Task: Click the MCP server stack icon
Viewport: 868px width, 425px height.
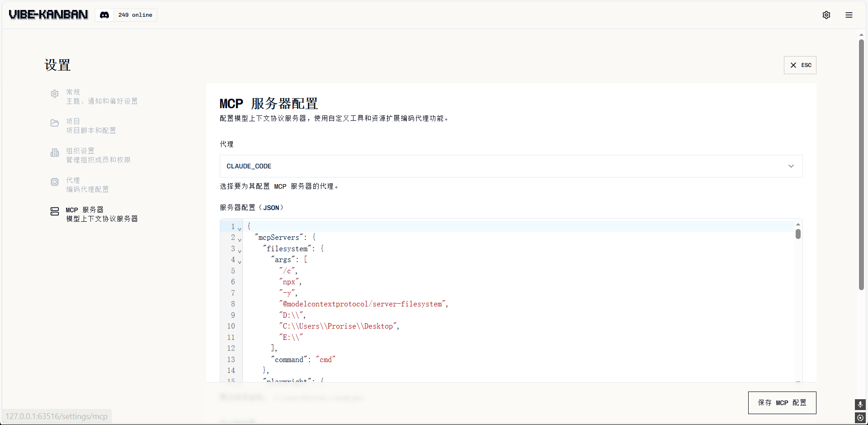Action: [x=55, y=211]
